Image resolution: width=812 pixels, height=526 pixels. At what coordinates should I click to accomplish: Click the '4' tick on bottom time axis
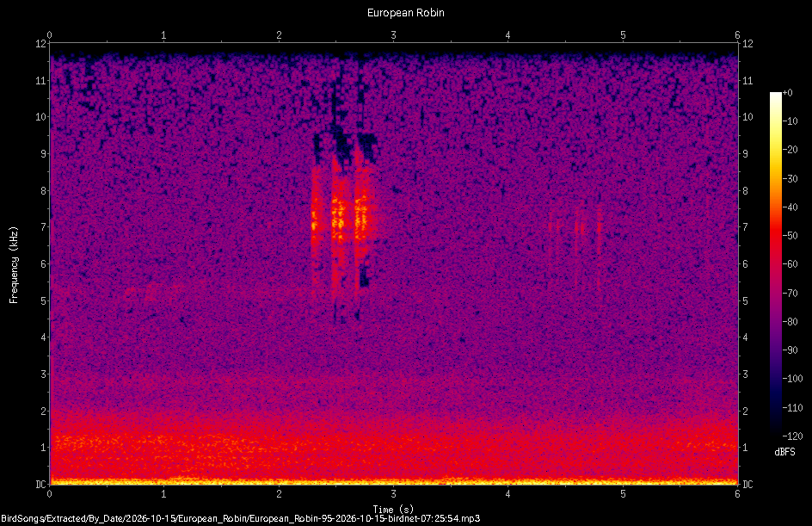pyautogui.click(x=508, y=494)
